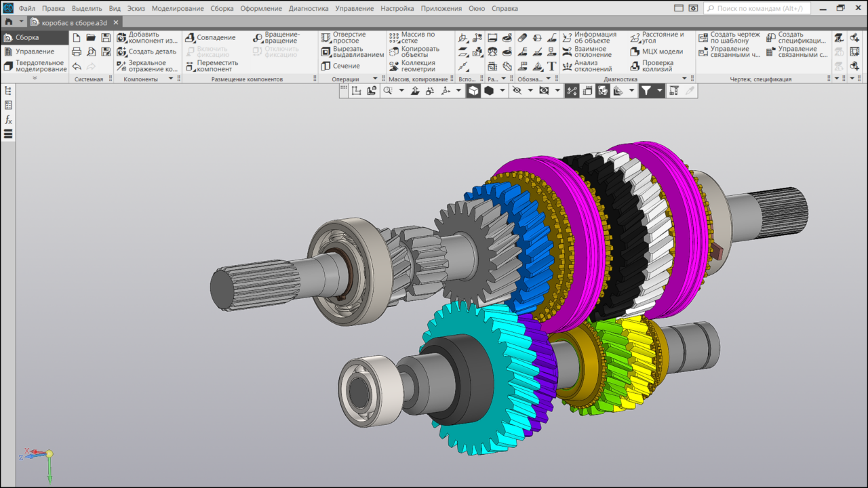Open the 'Моделирование' menu

tap(178, 8)
